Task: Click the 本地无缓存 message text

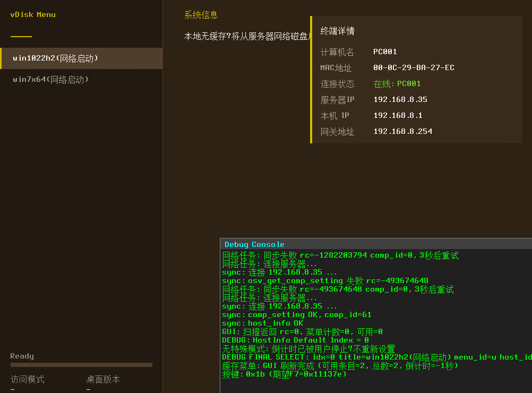Action: coord(245,36)
